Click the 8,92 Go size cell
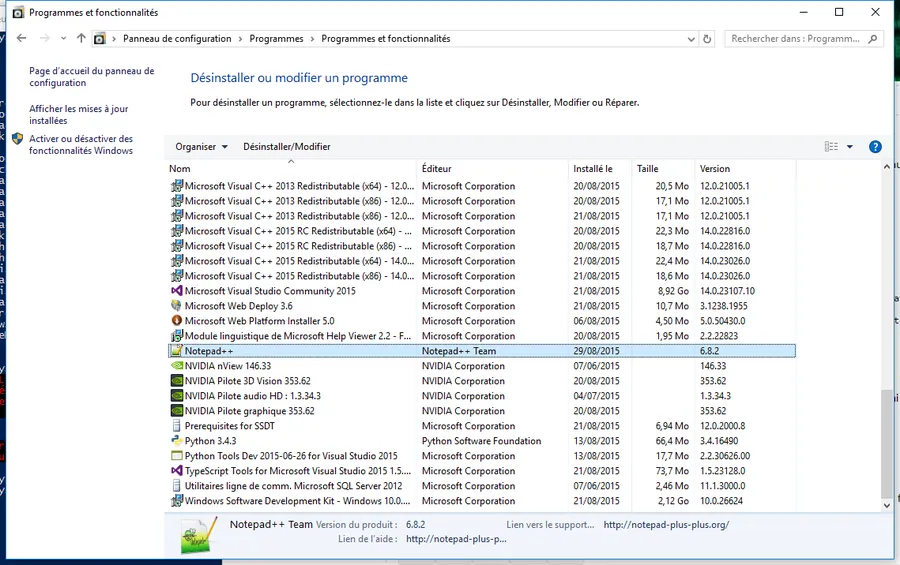This screenshot has height=565, width=900. (x=673, y=291)
